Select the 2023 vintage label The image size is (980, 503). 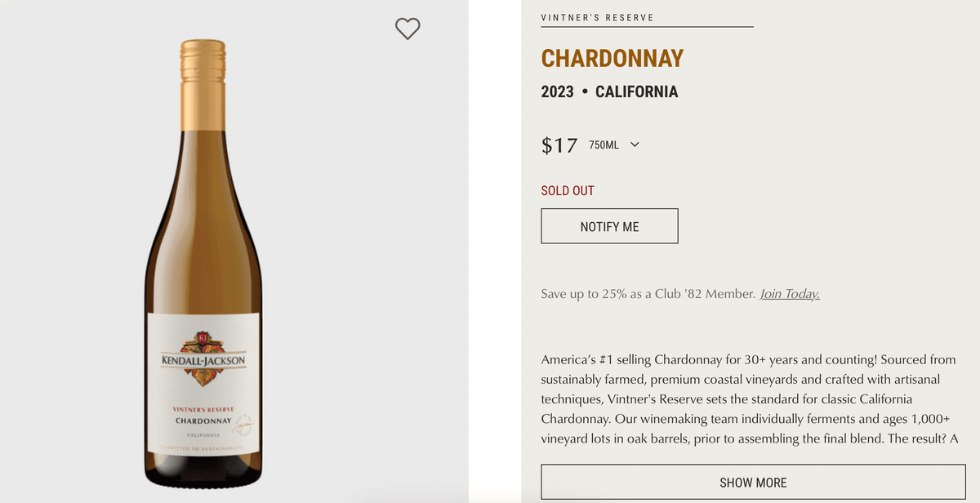tap(556, 91)
